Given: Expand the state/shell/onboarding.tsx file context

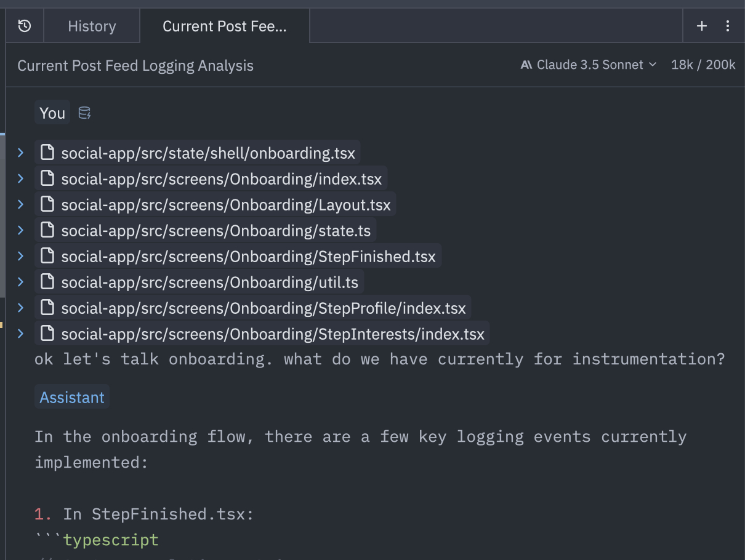Looking at the screenshot, I should [20, 153].
